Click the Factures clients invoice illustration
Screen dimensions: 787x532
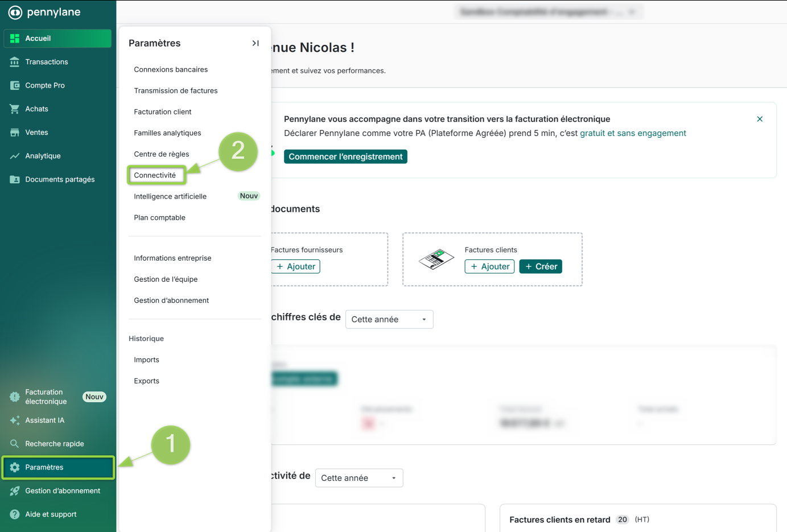436,259
